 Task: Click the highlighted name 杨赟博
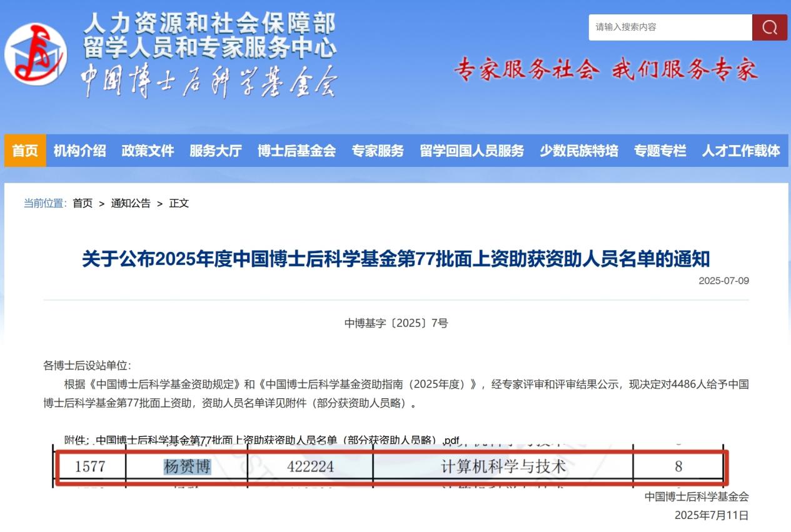point(188,466)
